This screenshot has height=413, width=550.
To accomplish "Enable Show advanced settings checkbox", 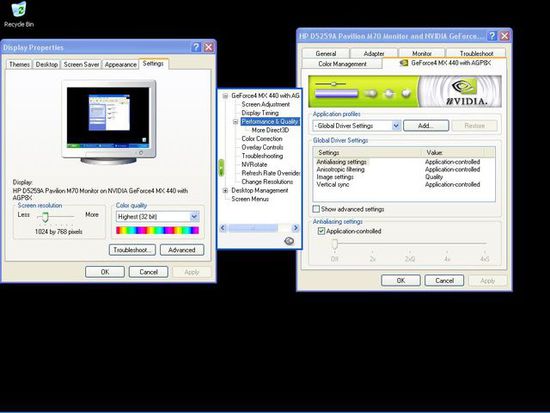I will tap(316, 209).
